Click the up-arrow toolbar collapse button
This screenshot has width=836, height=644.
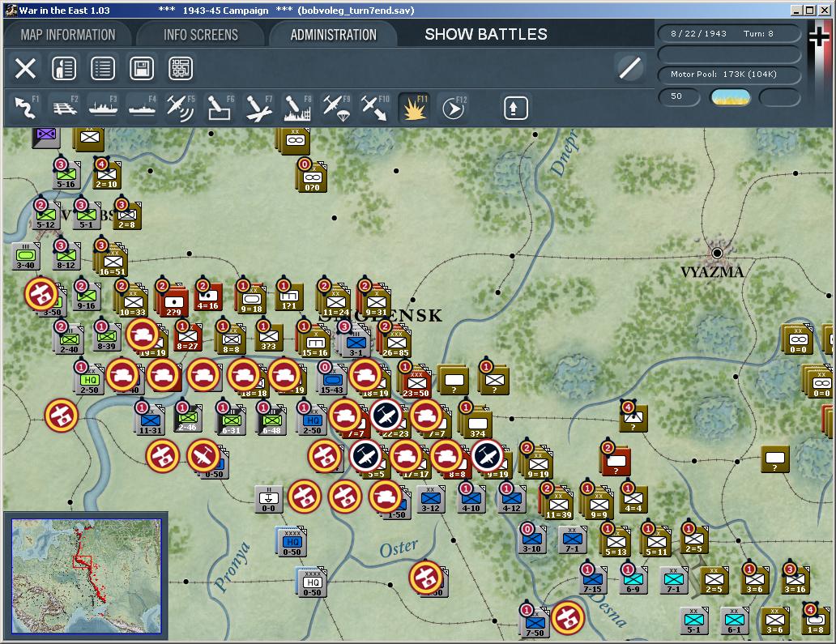pyautogui.click(x=515, y=109)
